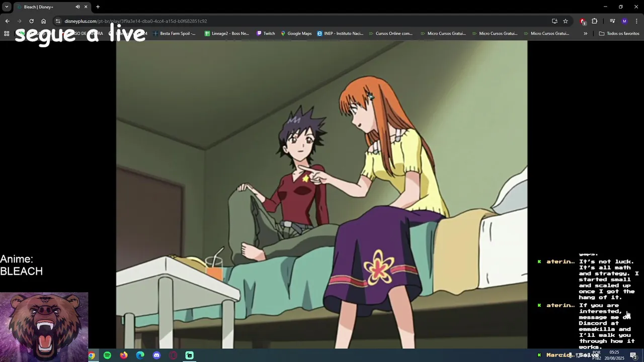The width and height of the screenshot is (644, 362).
Task: Open the Chrome profile M avatar
Action: (624, 21)
